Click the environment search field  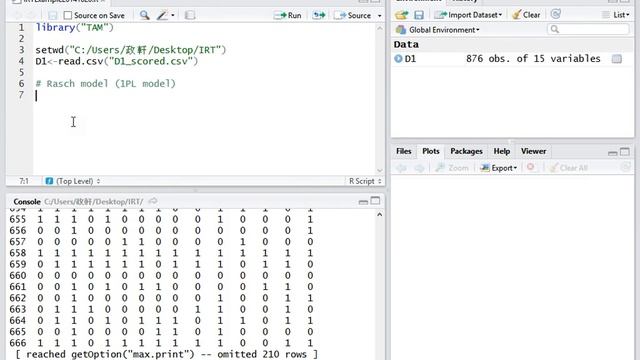click(588, 29)
